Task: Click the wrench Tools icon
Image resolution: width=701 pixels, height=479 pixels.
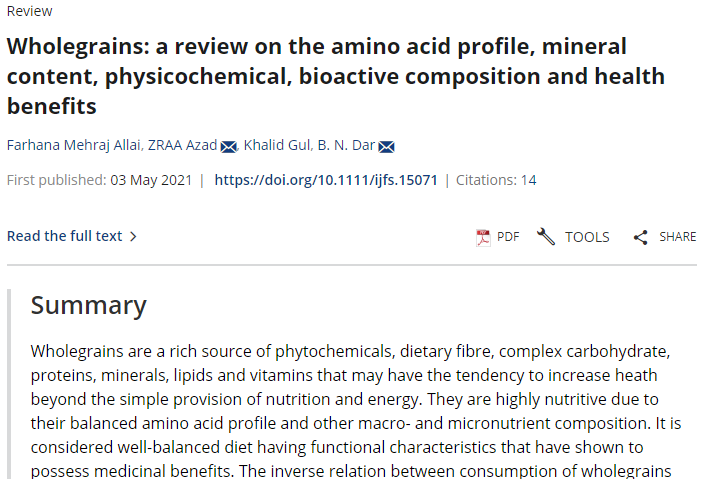Action: coord(546,237)
